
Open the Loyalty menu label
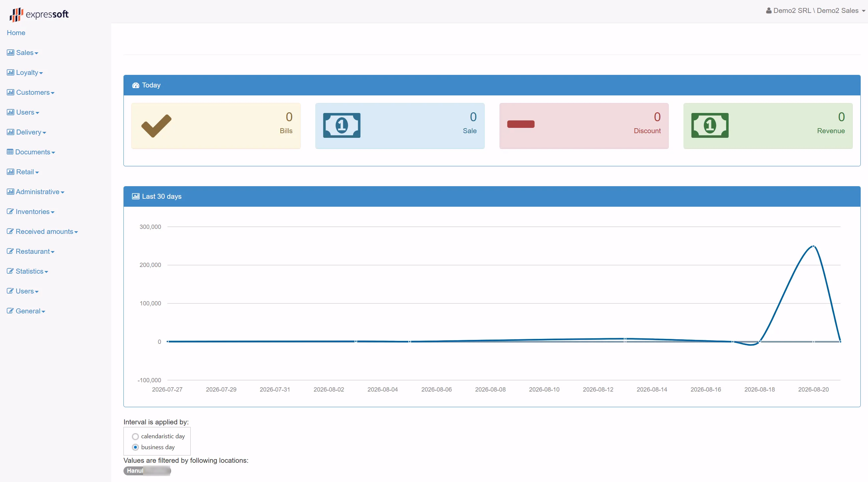[x=27, y=73]
